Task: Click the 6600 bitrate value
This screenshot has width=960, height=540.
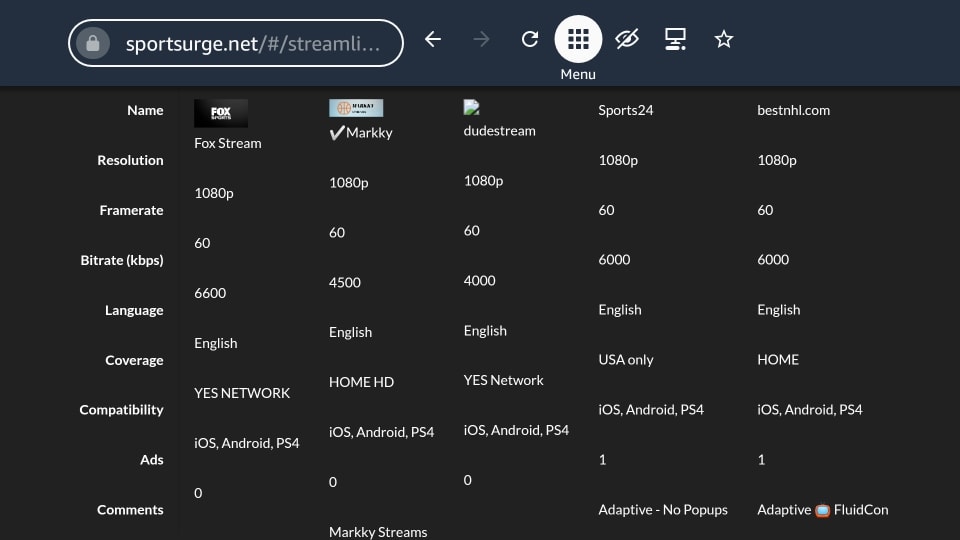Action: (x=210, y=293)
